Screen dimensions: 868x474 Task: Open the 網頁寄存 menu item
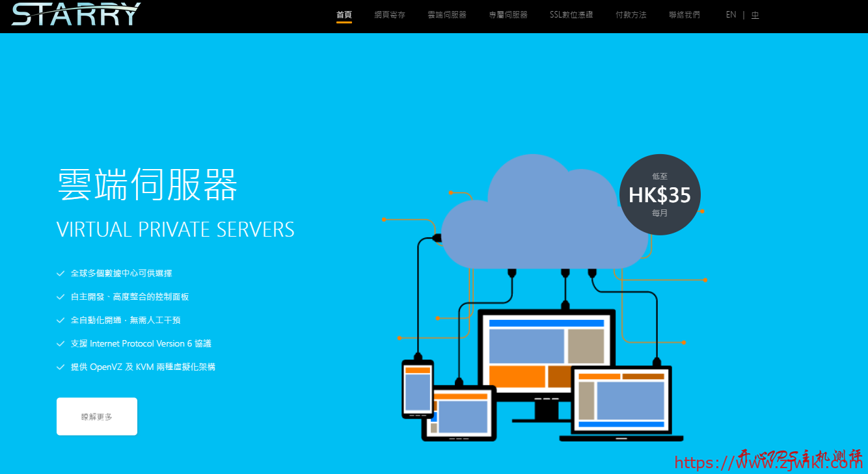pos(390,15)
